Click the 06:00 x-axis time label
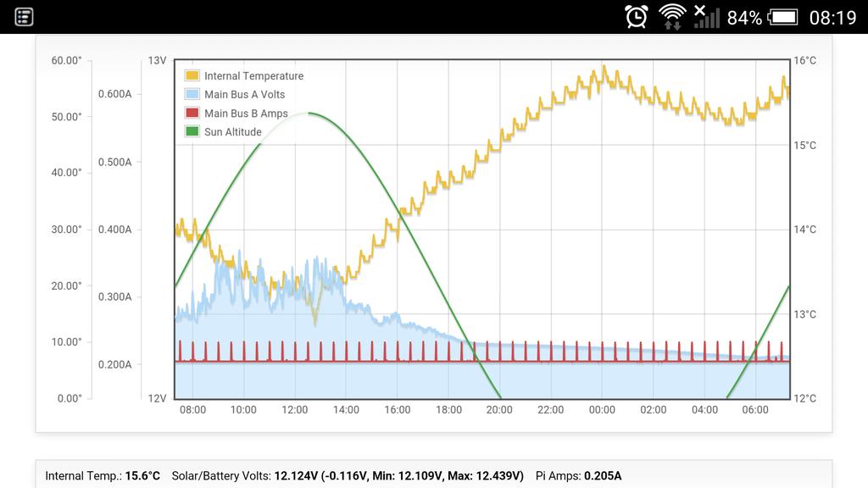The width and height of the screenshot is (868, 488). [x=755, y=410]
